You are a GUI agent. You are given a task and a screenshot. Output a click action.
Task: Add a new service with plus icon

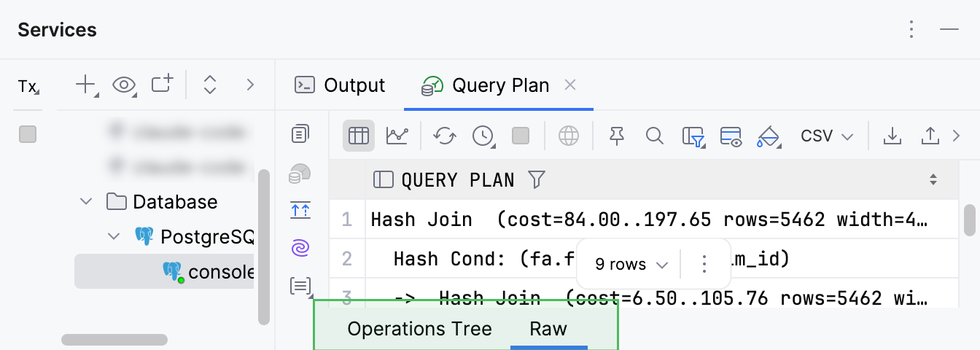(x=87, y=85)
